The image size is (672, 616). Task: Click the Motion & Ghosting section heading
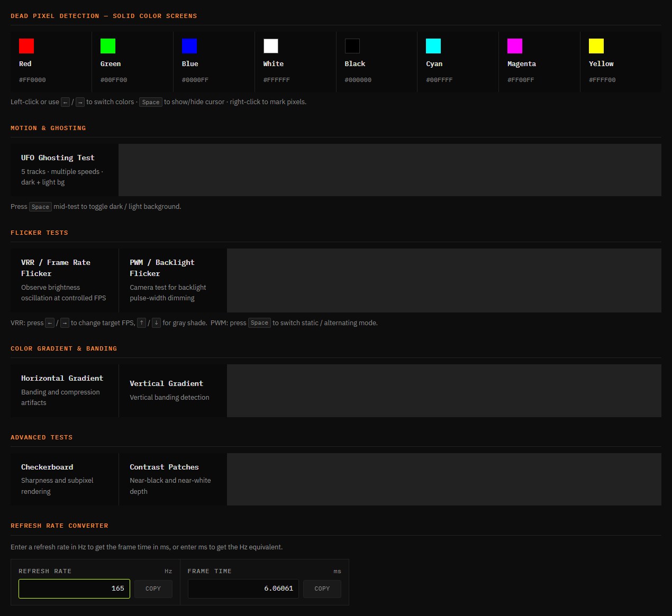(x=48, y=128)
